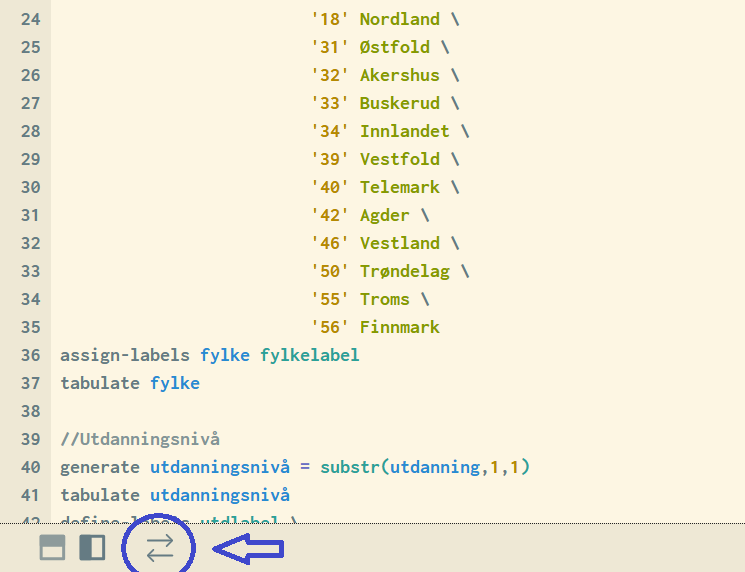Click the assign-labels command on line 36
745x572 pixels.
tap(125, 355)
